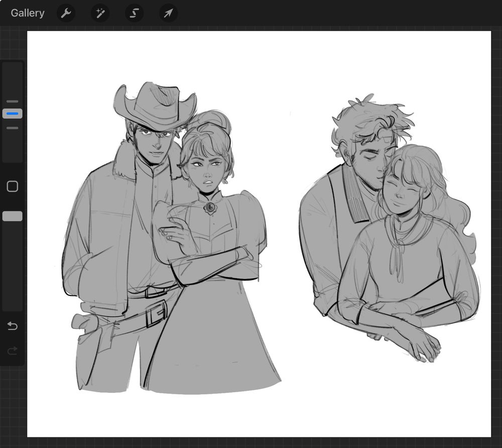Open the Gallery view

(x=28, y=13)
